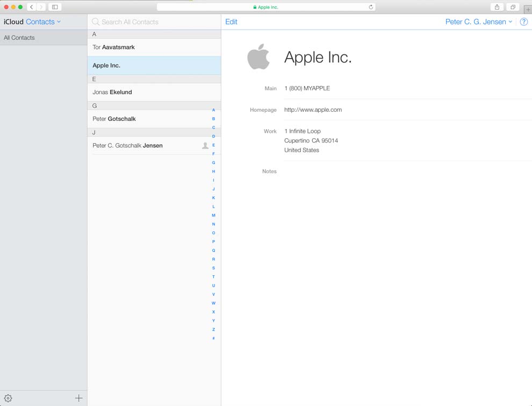Select contact Peter C. Gotschalk Jensen
532x406 pixels.
[x=154, y=146]
